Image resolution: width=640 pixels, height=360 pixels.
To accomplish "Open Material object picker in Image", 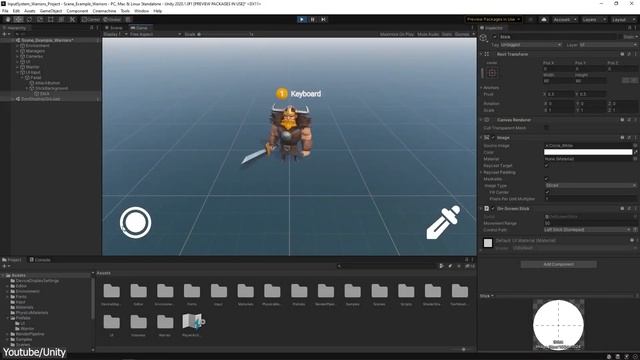I will click(635, 159).
